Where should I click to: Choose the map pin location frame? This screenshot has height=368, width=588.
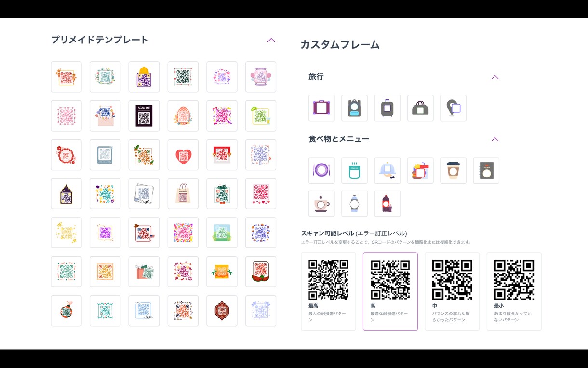[x=453, y=108]
